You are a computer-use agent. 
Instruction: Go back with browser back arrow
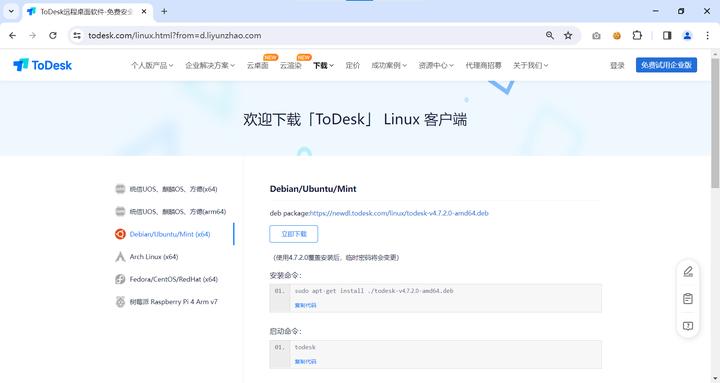12,35
